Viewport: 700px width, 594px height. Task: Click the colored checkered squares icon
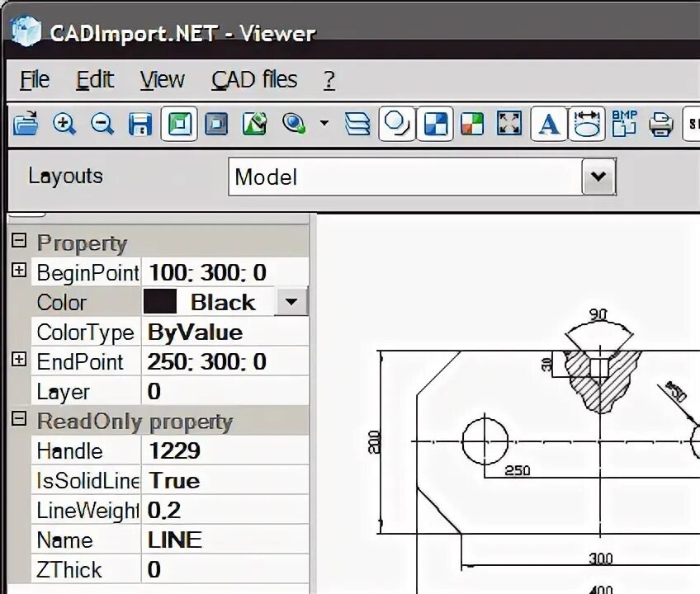pos(472,124)
